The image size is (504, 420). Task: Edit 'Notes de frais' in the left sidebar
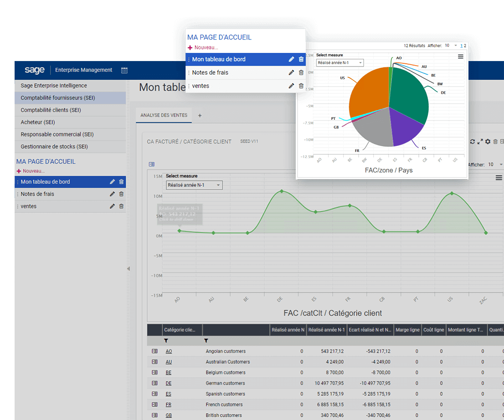pyautogui.click(x=112, y=194)
